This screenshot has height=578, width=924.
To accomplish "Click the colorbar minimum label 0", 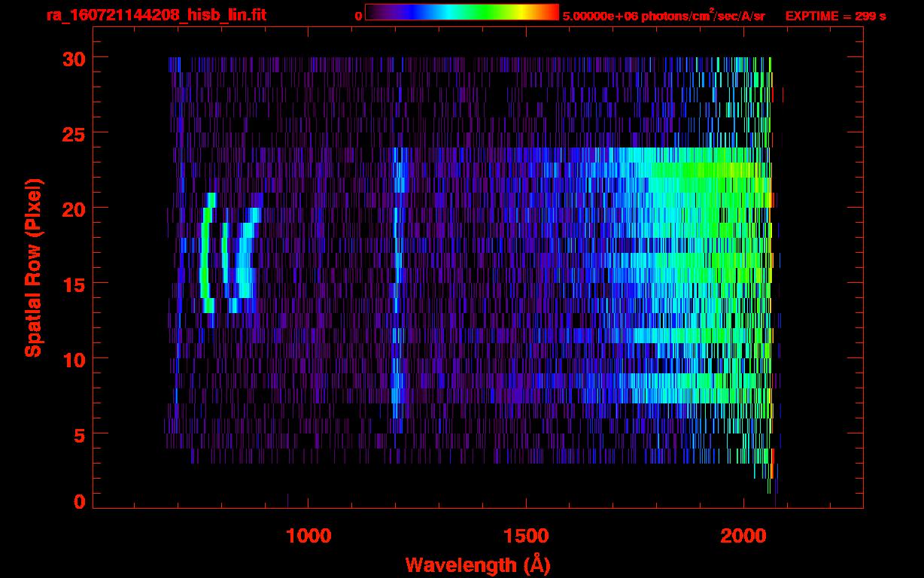I will 358,16.
